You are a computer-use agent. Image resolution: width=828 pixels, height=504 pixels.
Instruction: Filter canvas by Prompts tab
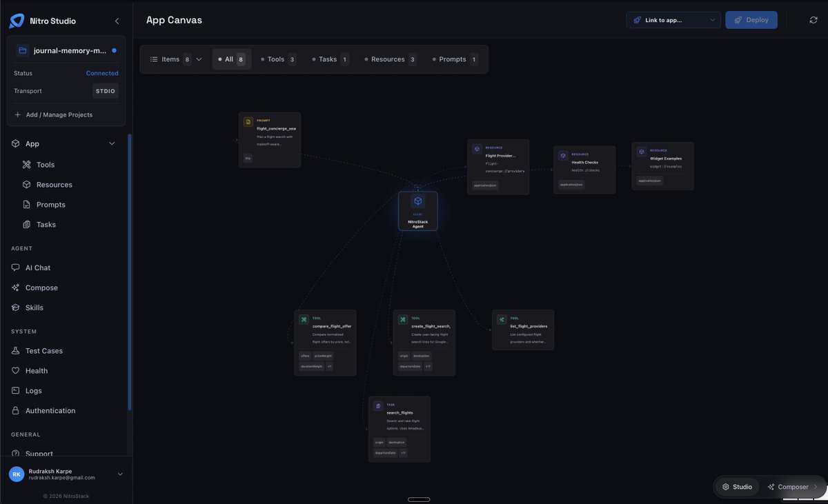coord(455,59)
